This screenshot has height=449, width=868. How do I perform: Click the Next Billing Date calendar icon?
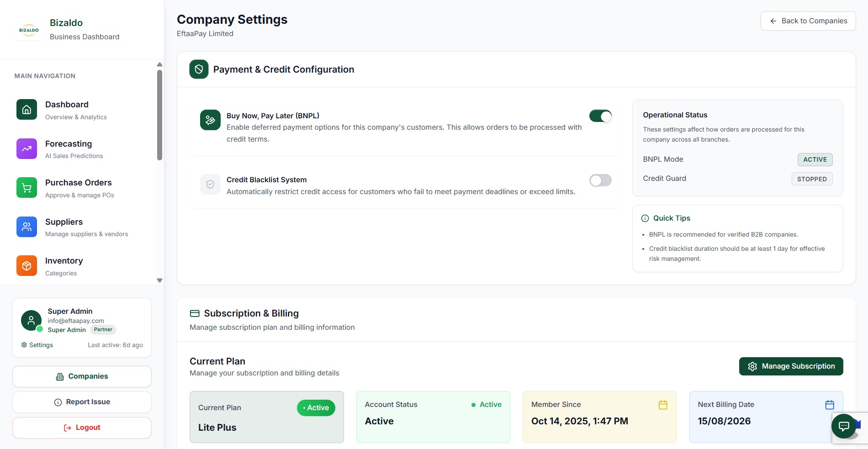[x=830, y=405]
